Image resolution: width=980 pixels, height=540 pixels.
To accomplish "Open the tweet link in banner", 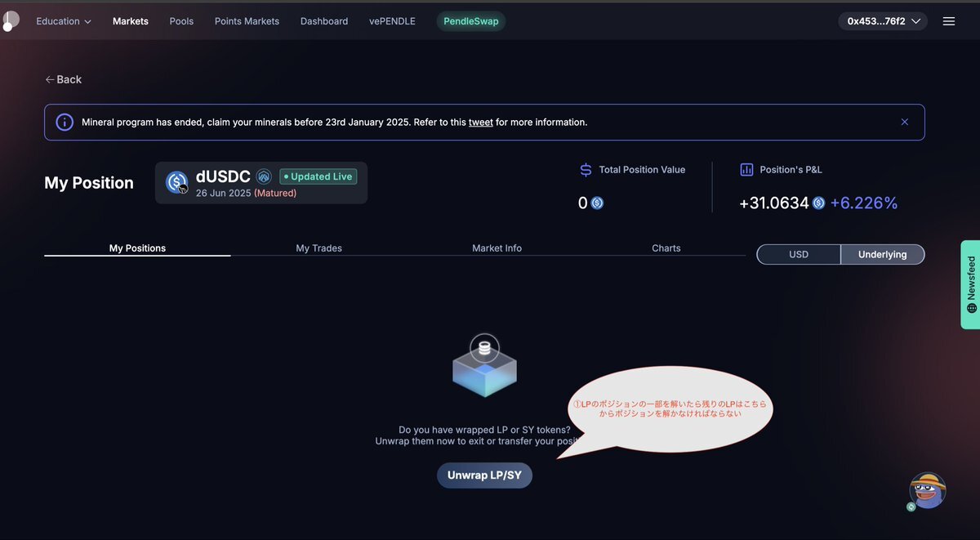I will click(481, 123).
